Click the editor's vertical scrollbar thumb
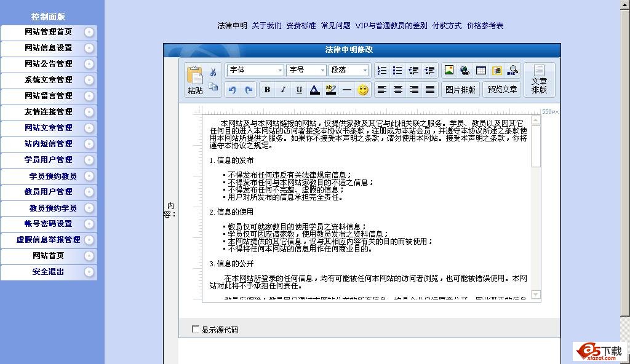This screenshot has width=630, height=364. click(x=536, y=146)
